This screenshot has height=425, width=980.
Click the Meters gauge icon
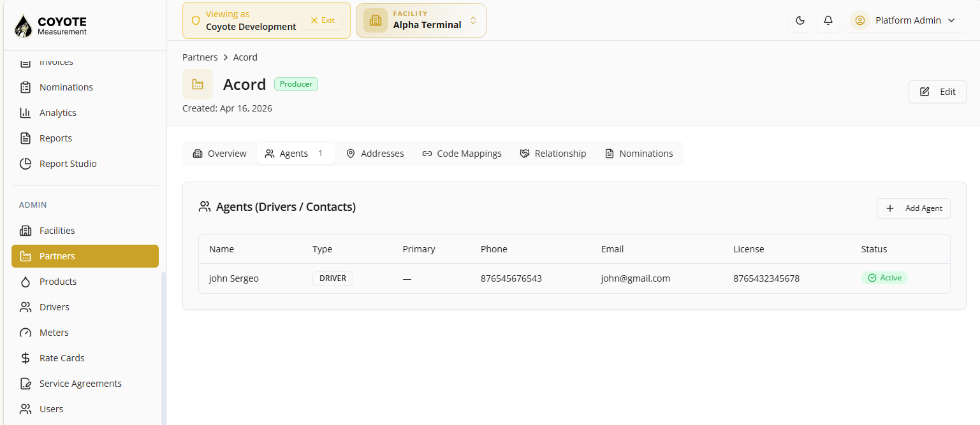26,333
